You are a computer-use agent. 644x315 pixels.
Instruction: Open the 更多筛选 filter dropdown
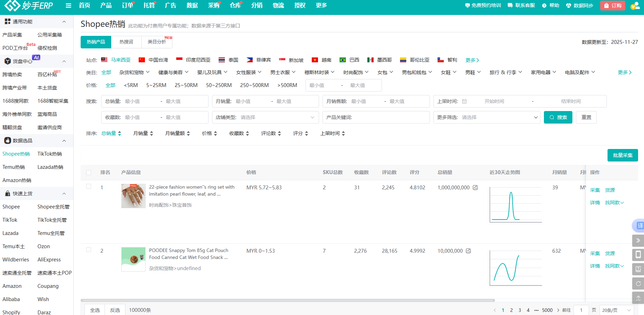pyautogui.click(x=487, y=117)
